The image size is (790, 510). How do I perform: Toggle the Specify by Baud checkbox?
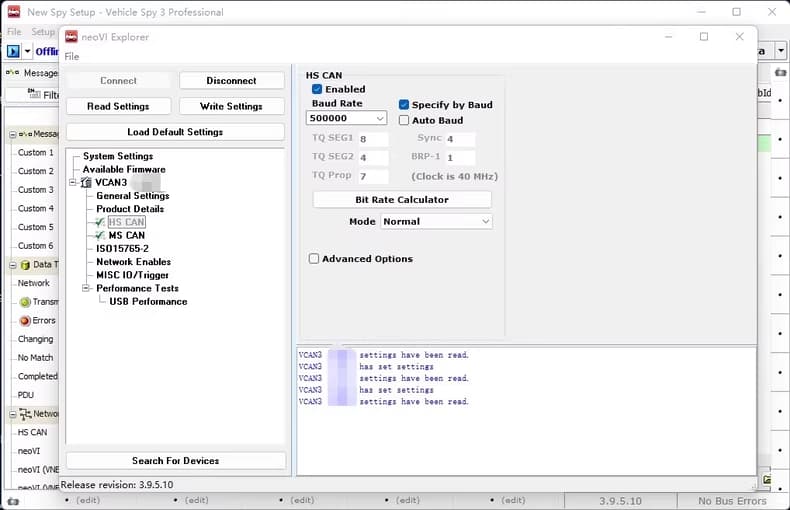404,105
